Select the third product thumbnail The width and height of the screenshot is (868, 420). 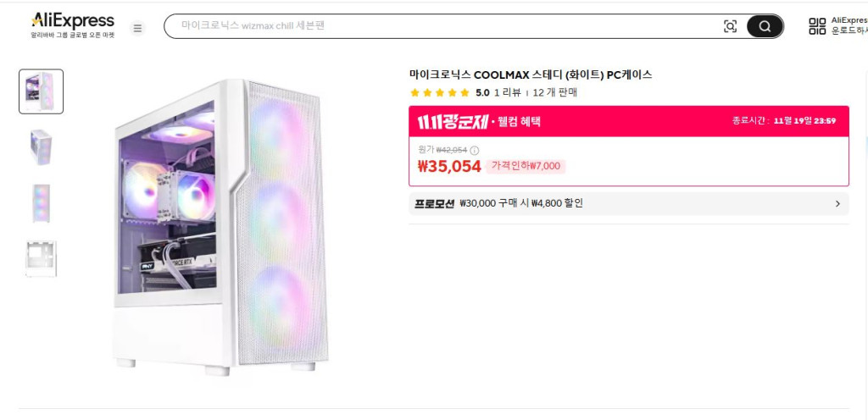pos(41,203)
